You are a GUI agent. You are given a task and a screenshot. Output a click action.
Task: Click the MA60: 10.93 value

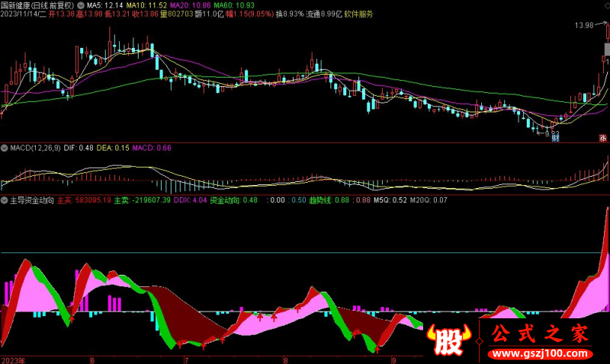(x=234, y=5)
